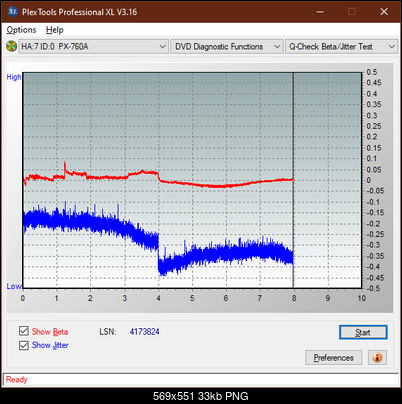This screenshot has height=404, width=402.
Task: Toggle the Show Jitter checkbox
Action: [x=24, y=345]
